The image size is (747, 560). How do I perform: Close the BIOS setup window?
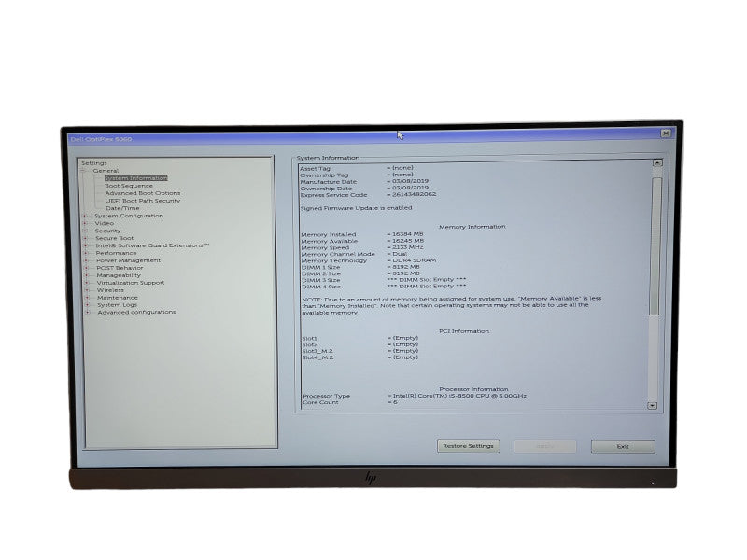pyautogui.click(x=666, y=133)
